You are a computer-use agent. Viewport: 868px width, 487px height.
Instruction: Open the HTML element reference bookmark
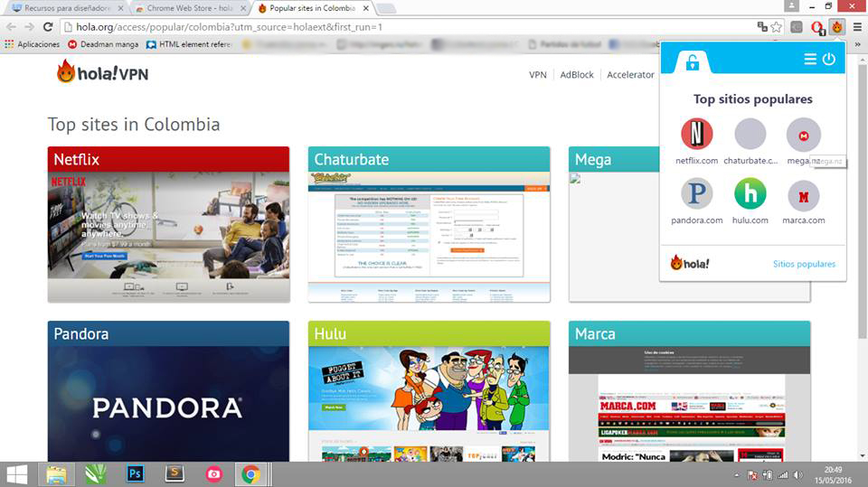(189, 44)
